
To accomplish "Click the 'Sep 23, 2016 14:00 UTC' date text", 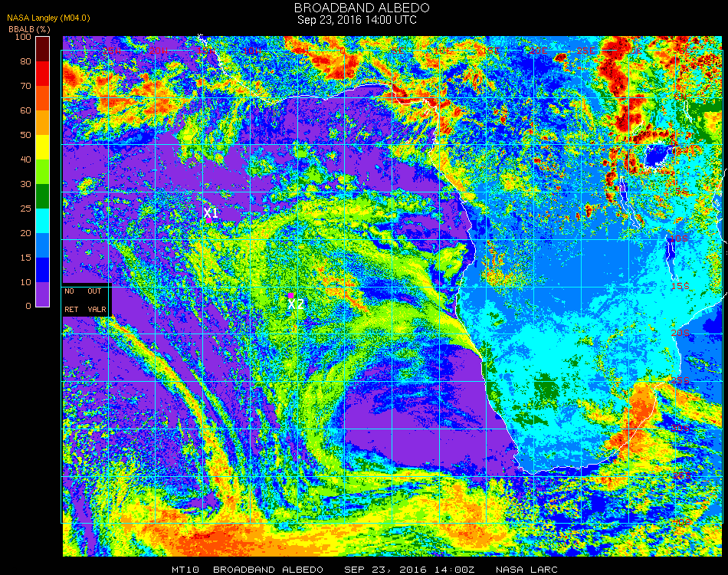I will pos(357,20).
